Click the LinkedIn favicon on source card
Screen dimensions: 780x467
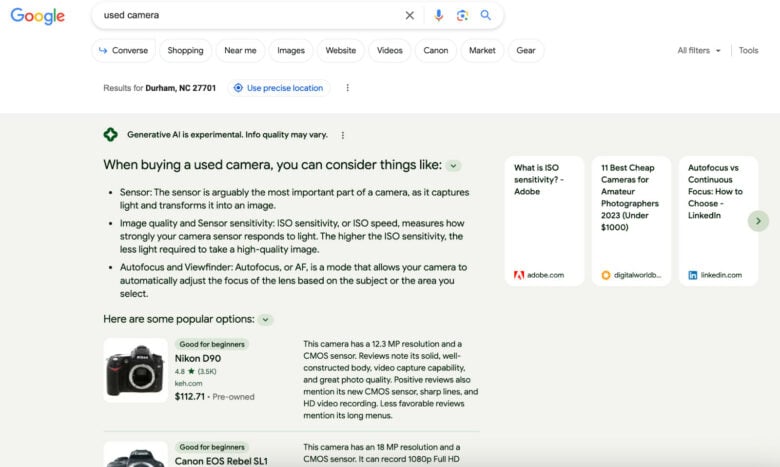[692, 275]
